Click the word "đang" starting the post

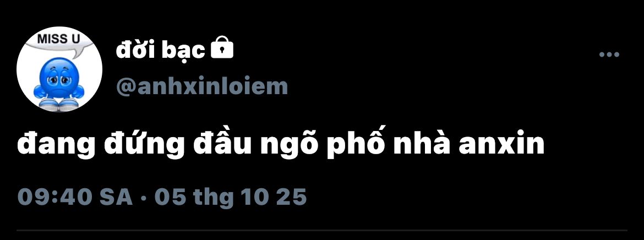54,145
